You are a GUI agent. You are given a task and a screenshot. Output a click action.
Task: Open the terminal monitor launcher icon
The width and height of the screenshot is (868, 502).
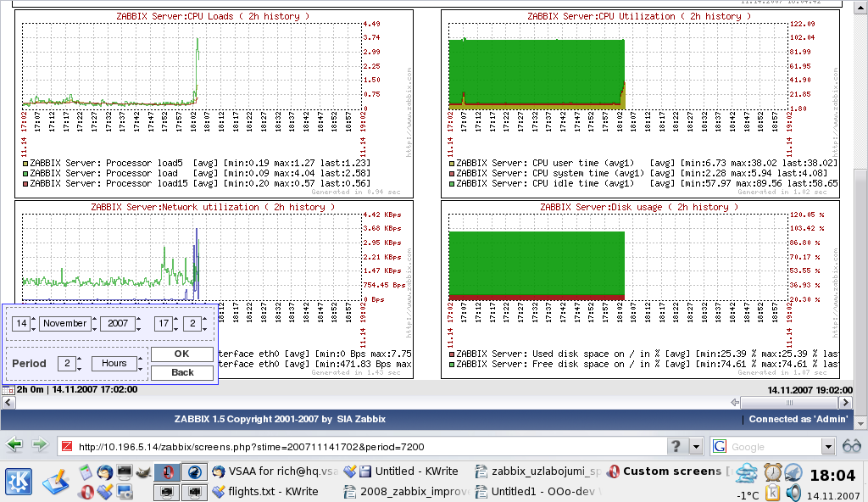(125, 472)
